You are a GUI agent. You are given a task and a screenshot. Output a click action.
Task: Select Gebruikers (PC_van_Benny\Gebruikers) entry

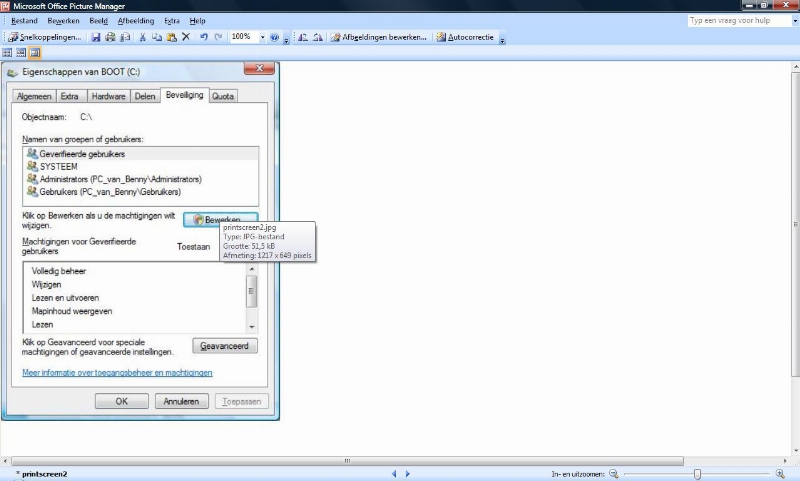click(141, 192)
